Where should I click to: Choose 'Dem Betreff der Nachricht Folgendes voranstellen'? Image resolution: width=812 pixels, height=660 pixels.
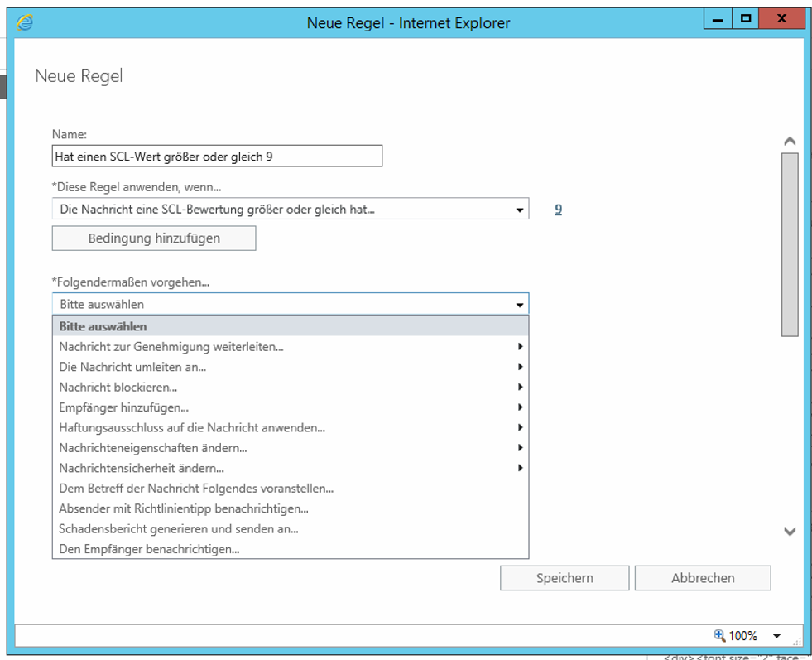click(x=196, y=489)
